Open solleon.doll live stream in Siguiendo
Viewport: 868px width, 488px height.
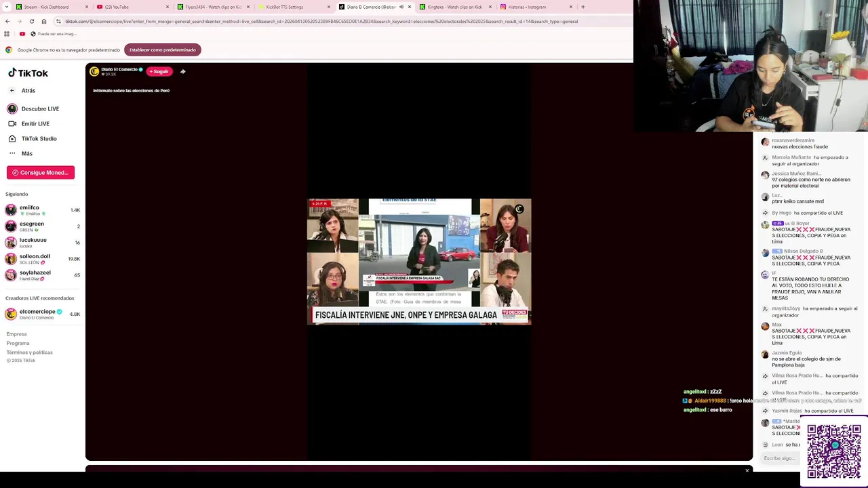pyautogui.click(x=43, y=259)
